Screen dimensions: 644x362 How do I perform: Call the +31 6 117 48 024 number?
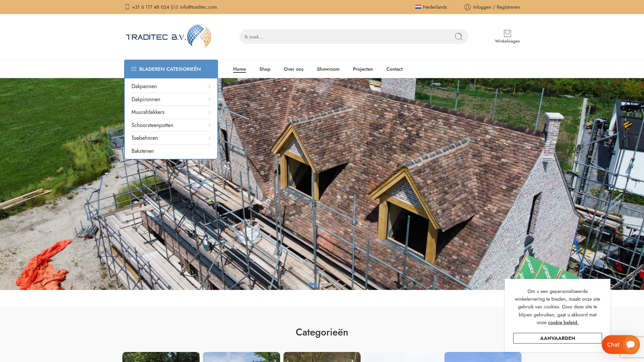coord(150,7)
